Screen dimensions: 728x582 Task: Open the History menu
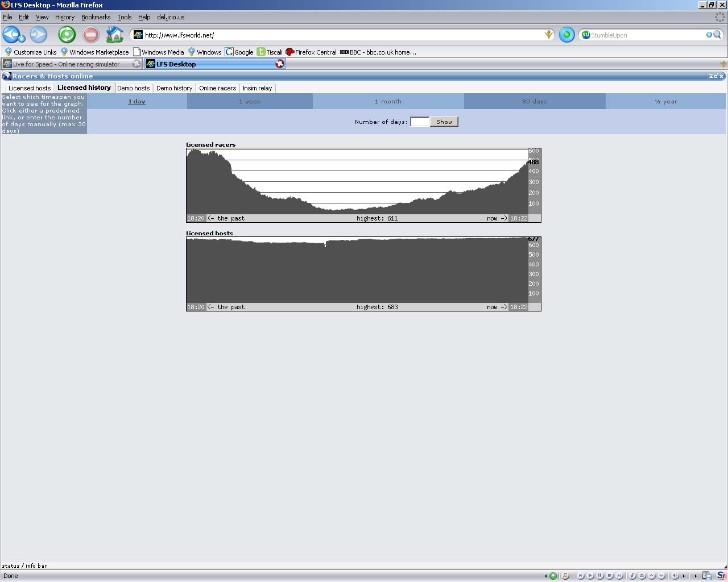point(65,17)
